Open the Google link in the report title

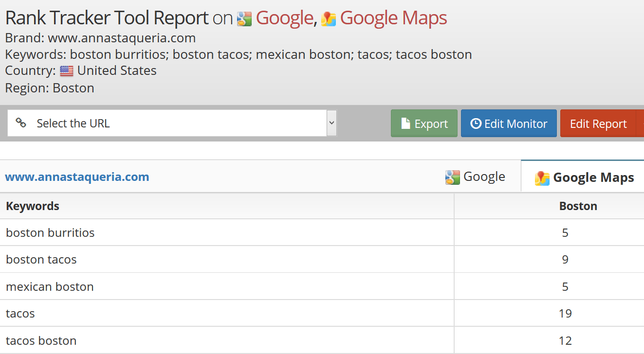pos(284,18)
